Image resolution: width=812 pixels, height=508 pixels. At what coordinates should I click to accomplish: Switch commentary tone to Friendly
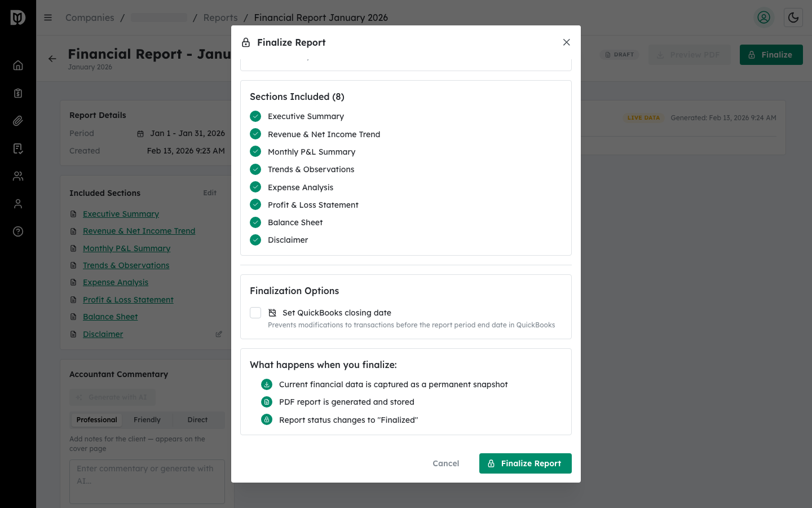(x=147, y=419)
